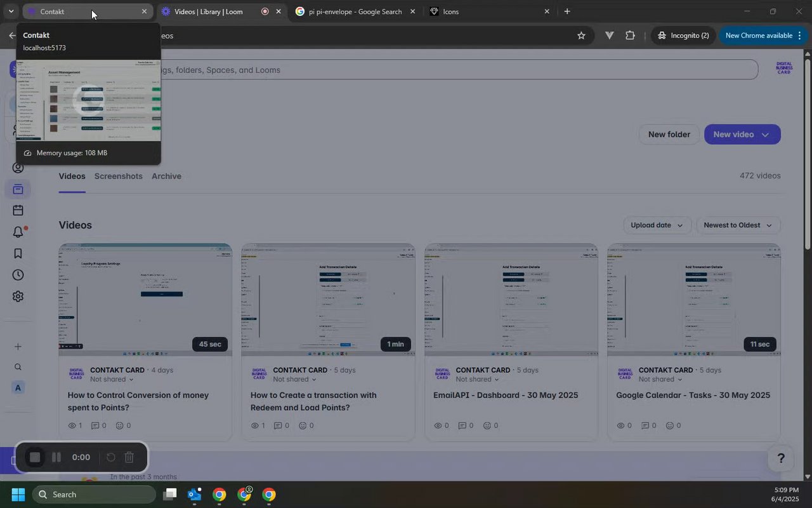The image size is (812, 508).
Task: Click the Windows taskbar Search box
Action: [93, 495]
